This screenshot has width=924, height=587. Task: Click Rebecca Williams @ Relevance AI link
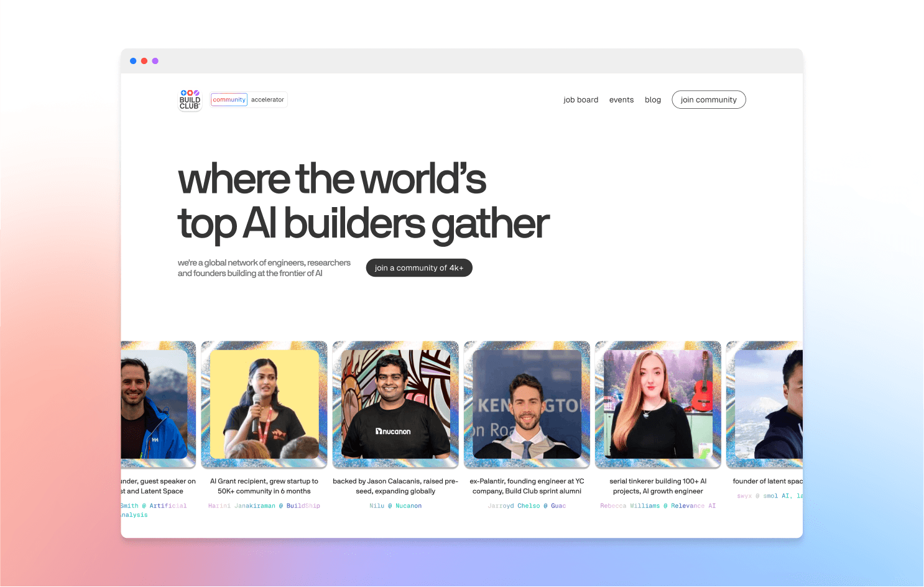[658, 506]
